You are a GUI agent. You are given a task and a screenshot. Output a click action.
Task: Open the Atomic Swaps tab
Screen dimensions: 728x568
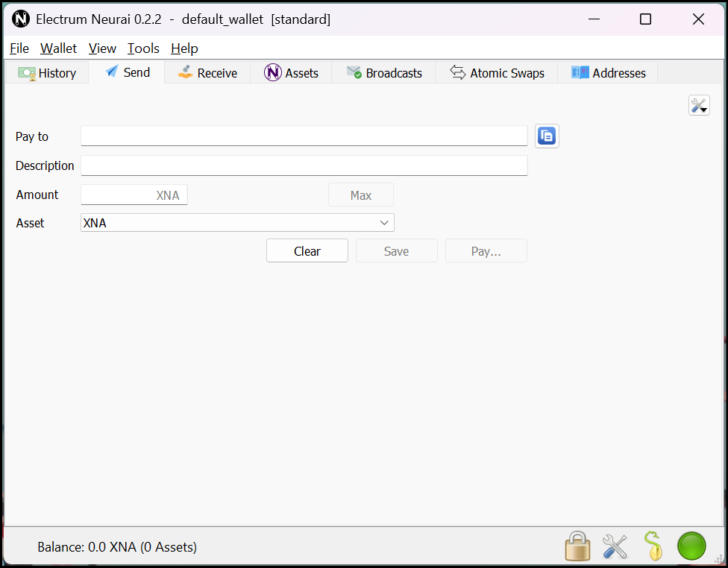click(497, 72)
